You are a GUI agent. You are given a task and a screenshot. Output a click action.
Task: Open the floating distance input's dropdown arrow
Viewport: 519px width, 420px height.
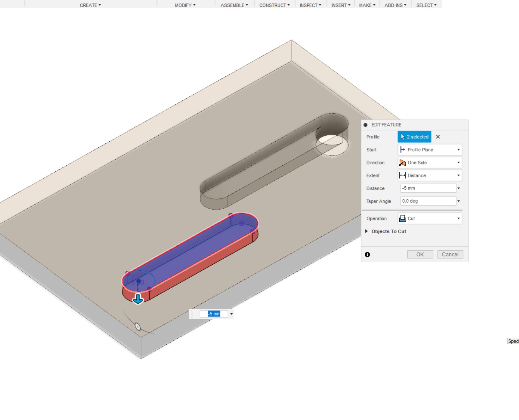[x=232, y=314]
